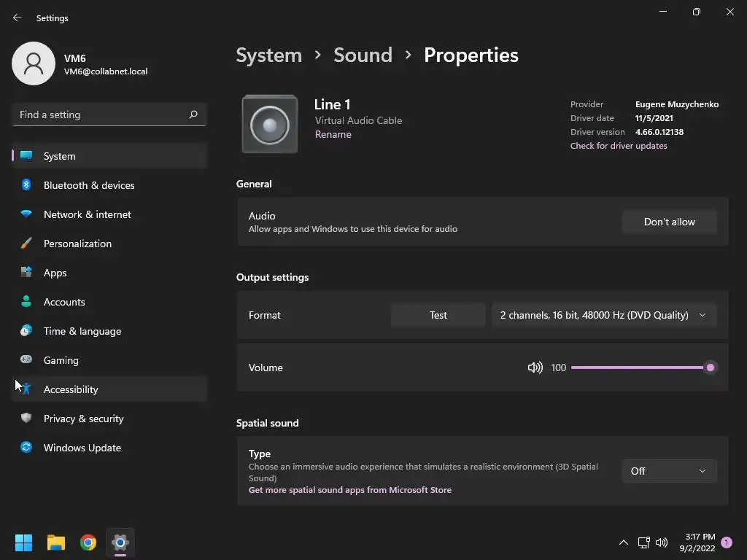Screen dimensions: 747x560
Task: Open Bluetooth & devices settings
Action: (89, 185)
